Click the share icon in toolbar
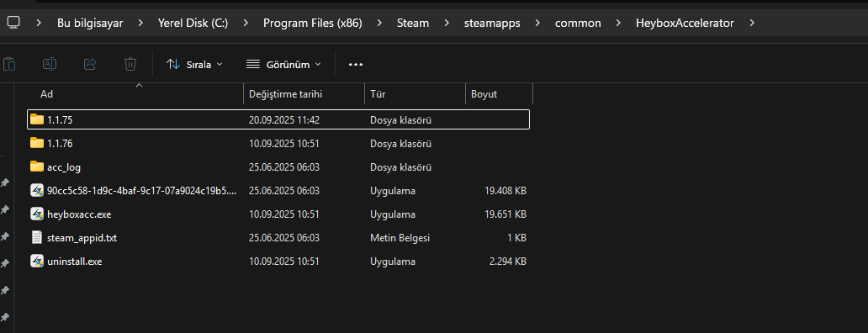The height and width of the screenshot is (333, 868). (x=90, y=64)
